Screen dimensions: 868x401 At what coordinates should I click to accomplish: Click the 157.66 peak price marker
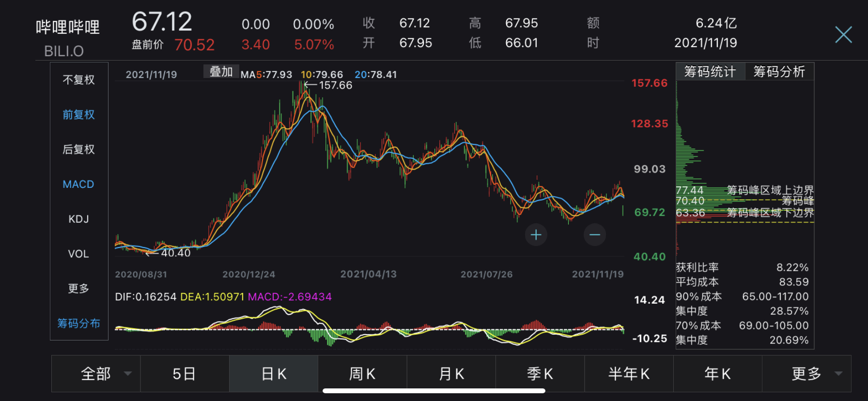pos(335,85)
